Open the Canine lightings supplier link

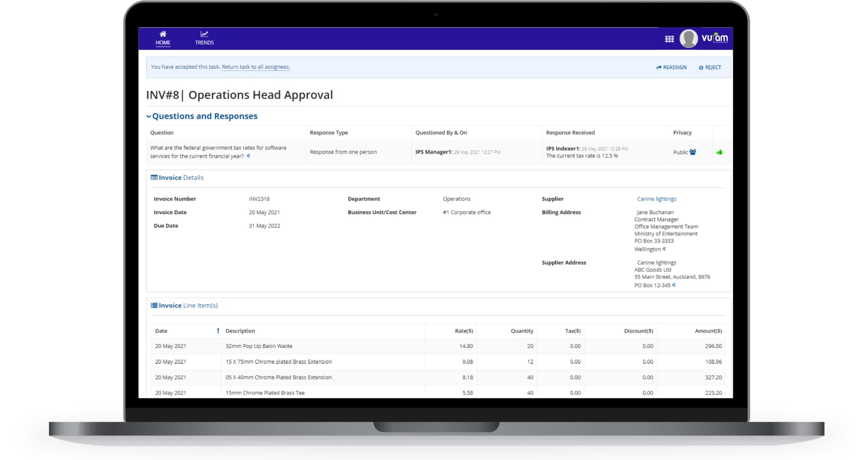coord(656,199)
